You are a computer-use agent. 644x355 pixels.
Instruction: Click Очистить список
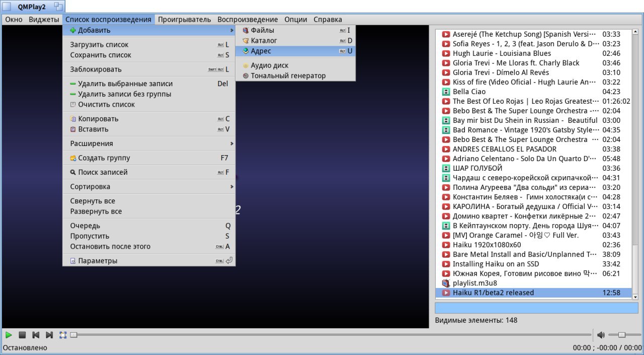tap(149, 104)
